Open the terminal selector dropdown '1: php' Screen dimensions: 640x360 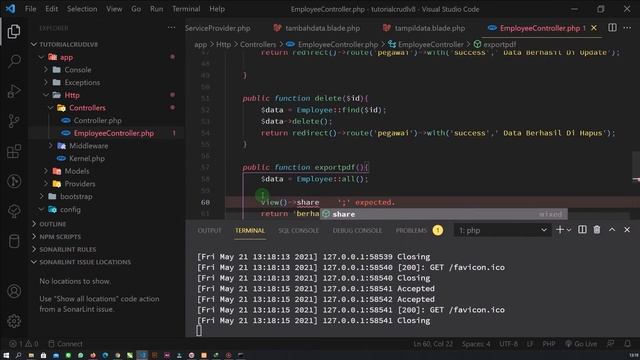(502, 230)
